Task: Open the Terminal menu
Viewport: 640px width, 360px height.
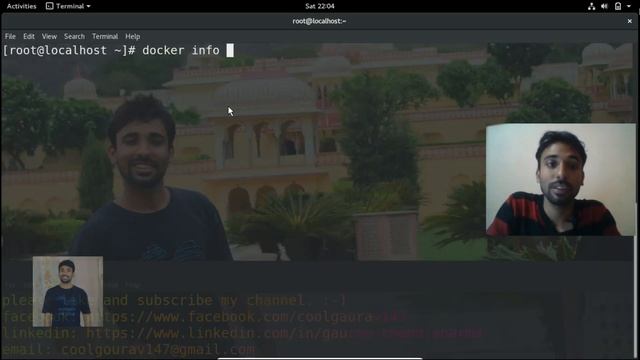Action: coord(105,36)
